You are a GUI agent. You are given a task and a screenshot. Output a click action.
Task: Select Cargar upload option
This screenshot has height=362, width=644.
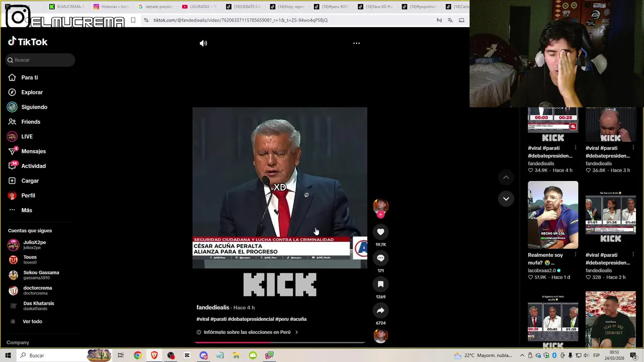[30, 180]
